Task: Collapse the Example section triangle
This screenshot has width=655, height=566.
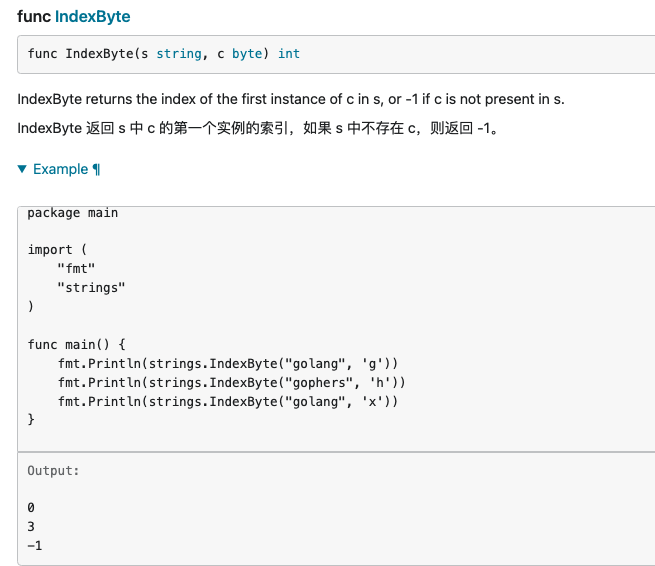Action: (23, 170)
